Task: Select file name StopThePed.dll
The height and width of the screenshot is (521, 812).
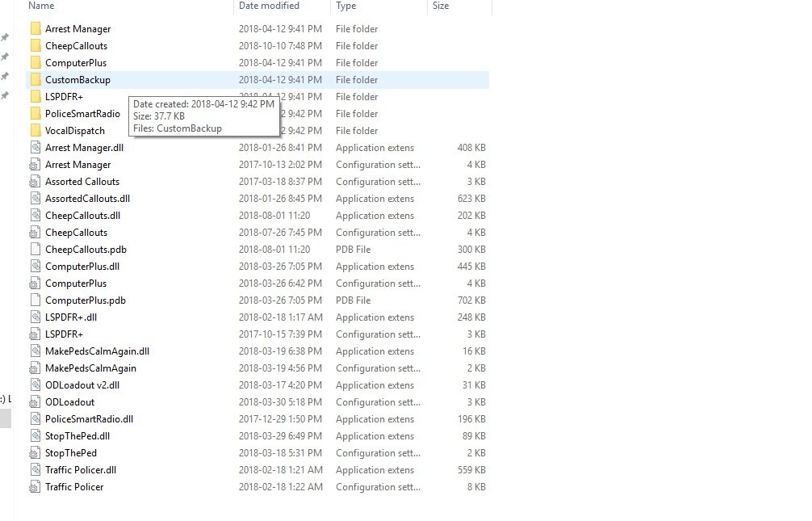Action: click(x=77, y=436)
